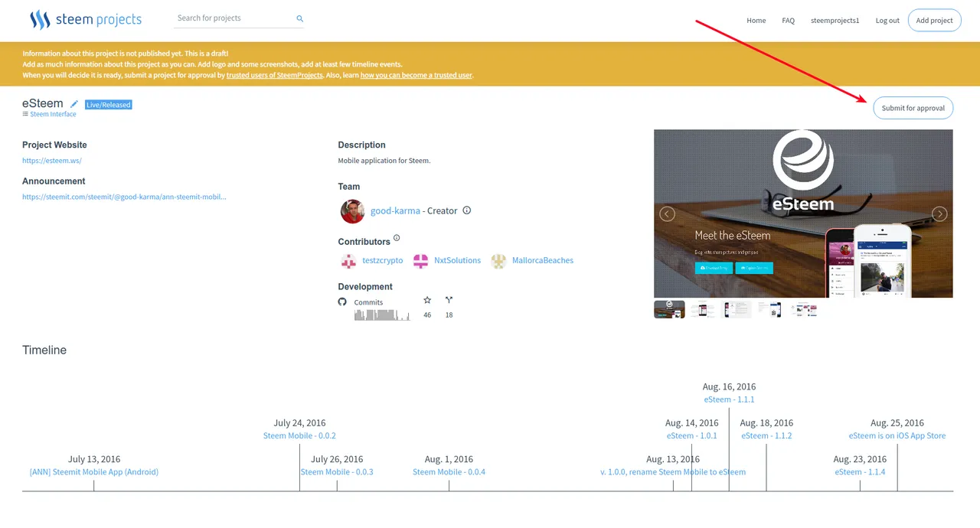Click the Commits activity graph

(x=382, y=315)
